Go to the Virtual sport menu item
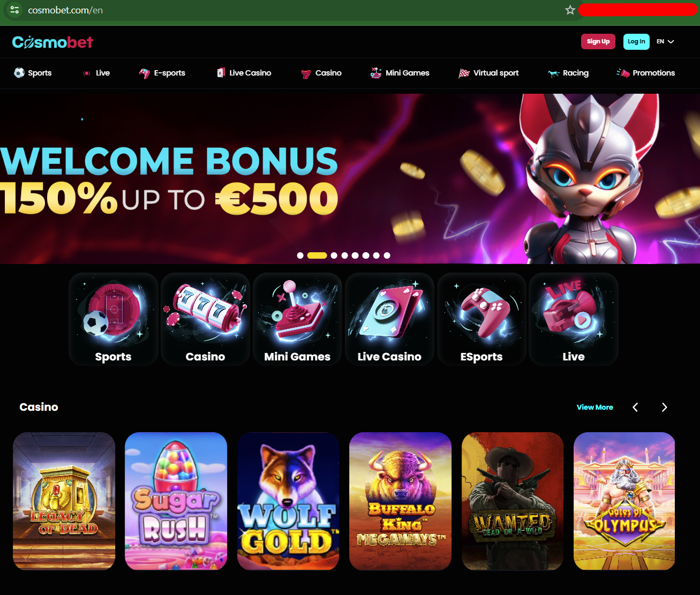 [x=488, y=73]
